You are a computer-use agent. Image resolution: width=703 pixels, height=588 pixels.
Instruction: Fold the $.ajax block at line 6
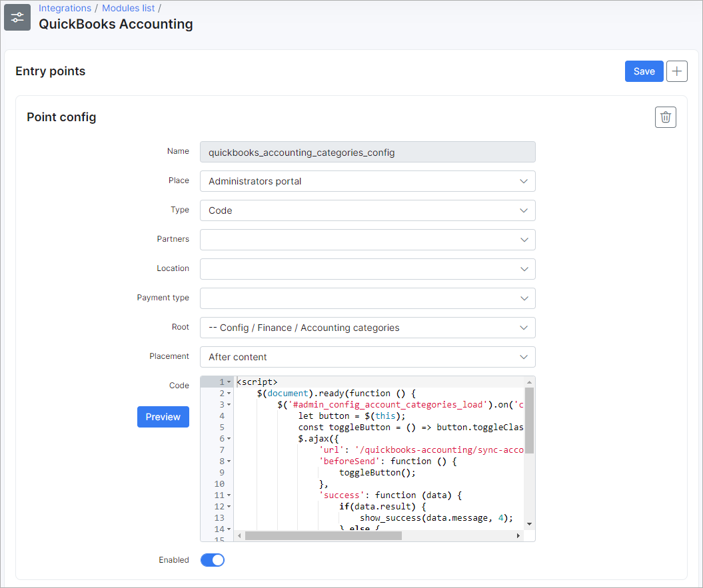click(x=229, y=439)
